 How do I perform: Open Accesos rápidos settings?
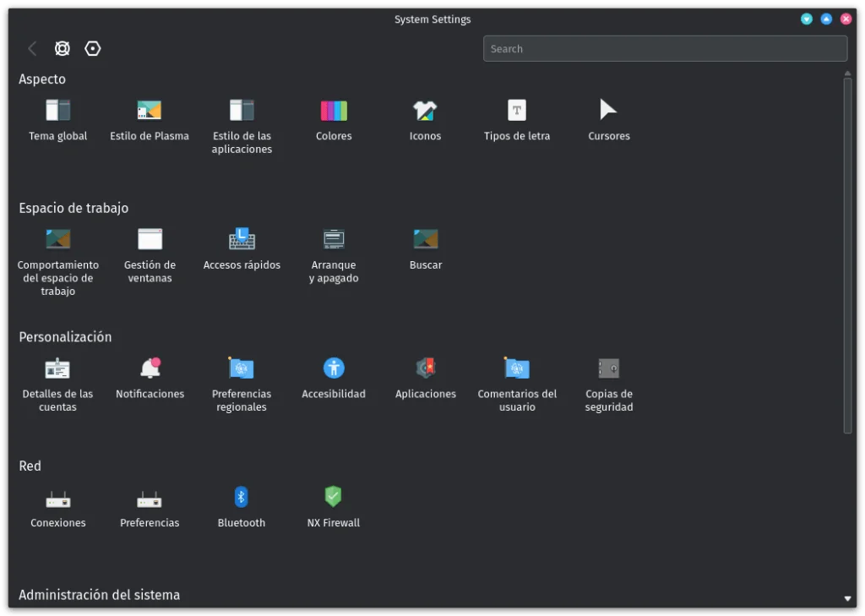tap(242, 249)
